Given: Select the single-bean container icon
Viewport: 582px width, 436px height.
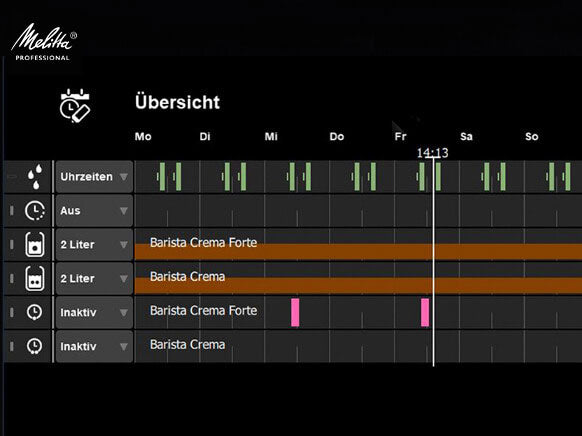Looking at the screenshot, I should pos(35,245).
